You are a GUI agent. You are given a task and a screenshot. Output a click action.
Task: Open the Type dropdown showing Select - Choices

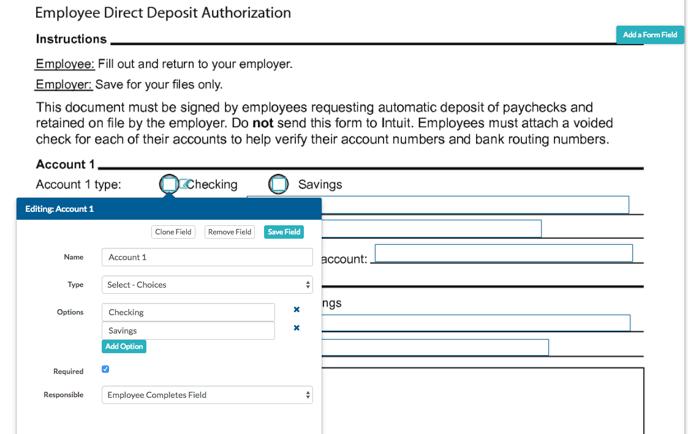coord(207,284)
